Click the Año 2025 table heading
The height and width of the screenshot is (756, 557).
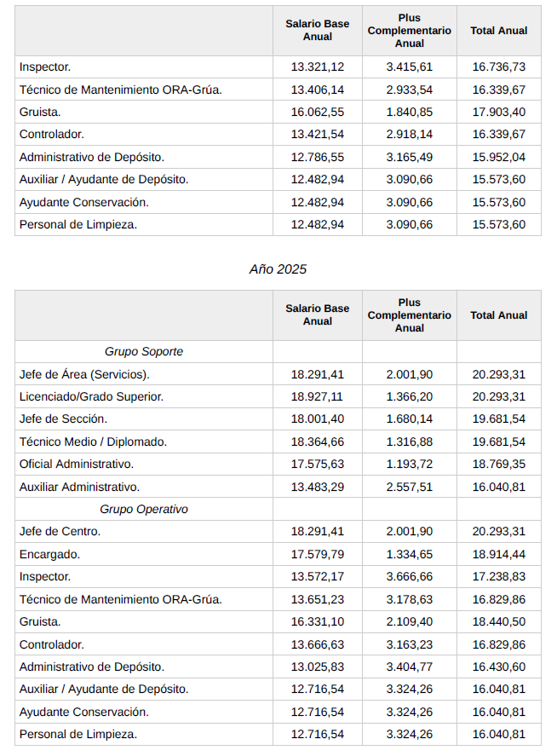278,269
